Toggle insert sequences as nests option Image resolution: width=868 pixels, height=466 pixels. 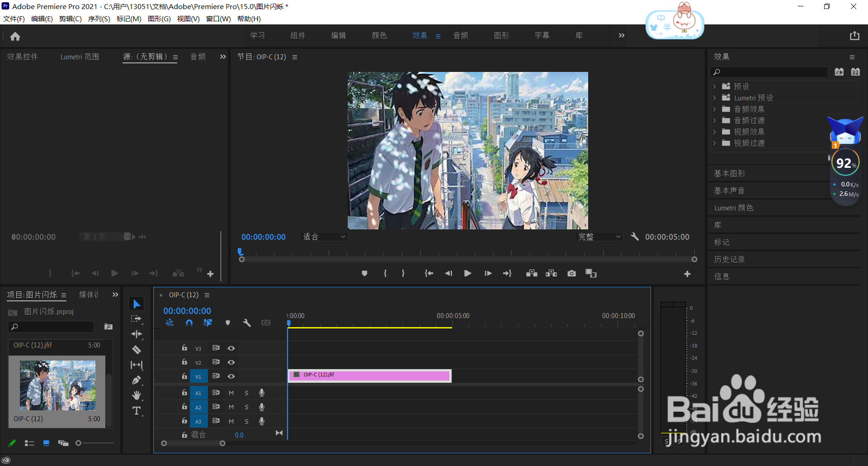170,323
